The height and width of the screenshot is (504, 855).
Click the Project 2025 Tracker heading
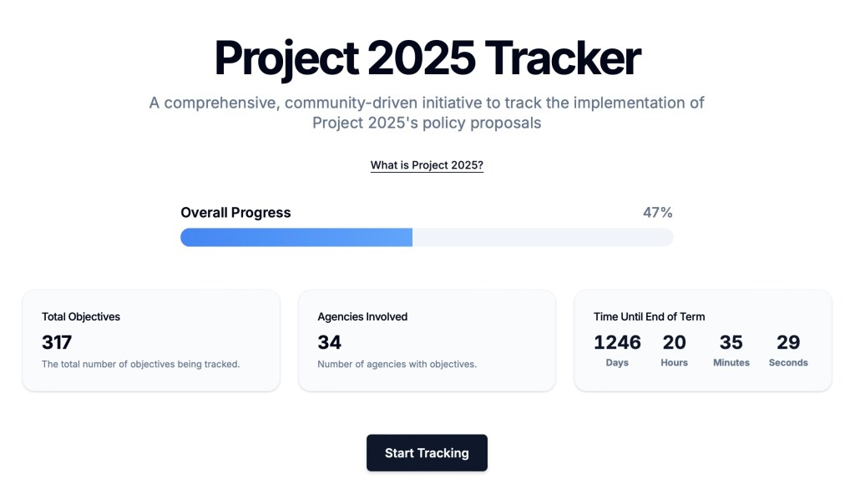(x=427, y=58)
